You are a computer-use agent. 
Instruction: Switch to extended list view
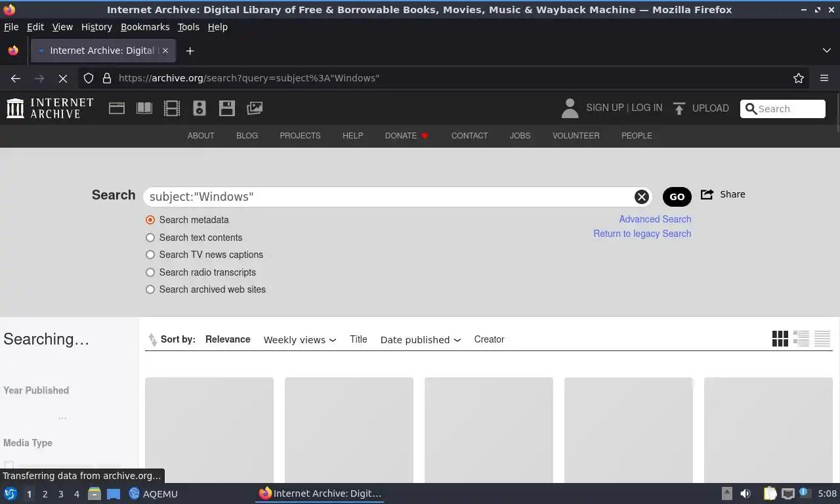[801, 339]
